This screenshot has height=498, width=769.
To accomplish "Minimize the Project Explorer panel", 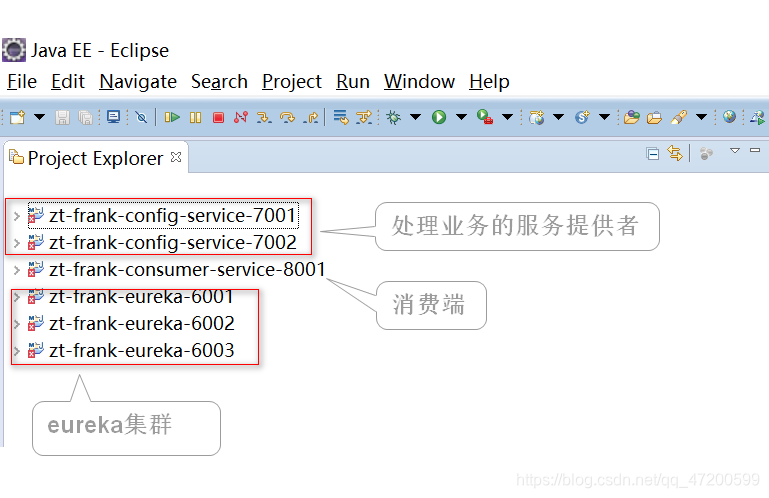I will pyautogui.click(x=755, y=150).
